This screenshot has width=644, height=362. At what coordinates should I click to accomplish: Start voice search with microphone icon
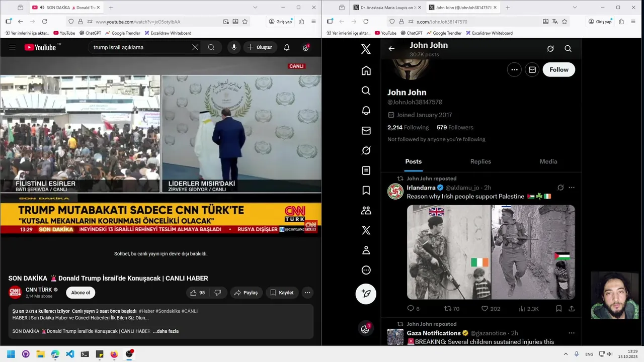tap(233, 47)
